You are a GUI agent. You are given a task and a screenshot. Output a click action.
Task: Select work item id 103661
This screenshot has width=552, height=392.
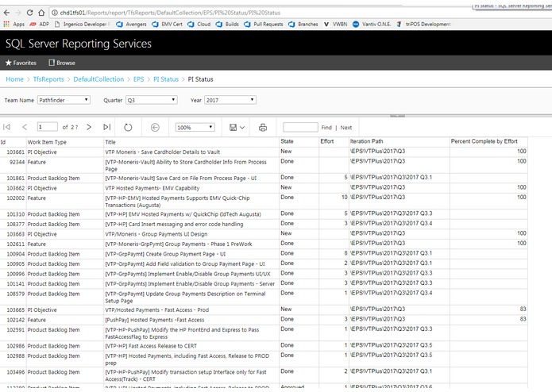pyautogui.click(x=16, y=152)
